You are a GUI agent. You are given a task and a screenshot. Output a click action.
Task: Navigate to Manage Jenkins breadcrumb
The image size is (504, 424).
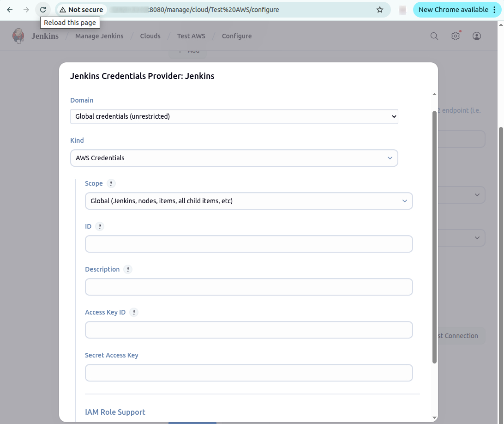[99, 36]
